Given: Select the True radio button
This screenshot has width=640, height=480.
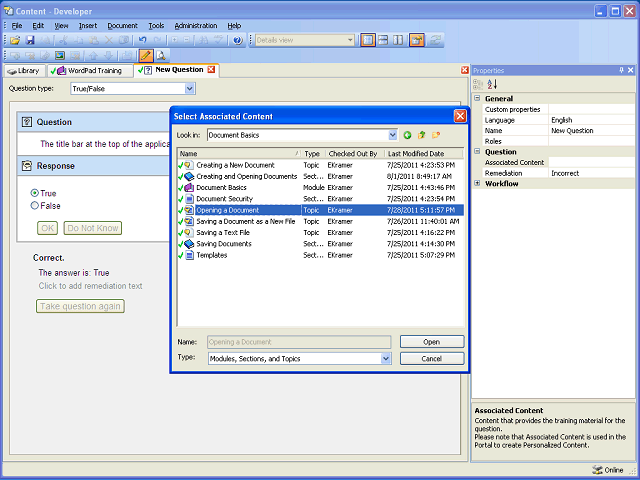Looking at the screenshot, I should (x=35, y=193).
